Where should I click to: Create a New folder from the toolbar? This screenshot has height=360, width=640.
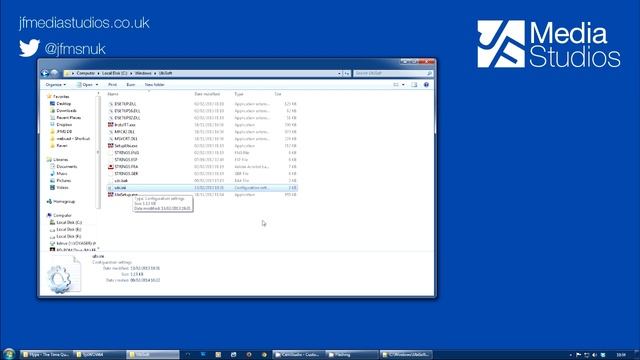click(154, 84)
